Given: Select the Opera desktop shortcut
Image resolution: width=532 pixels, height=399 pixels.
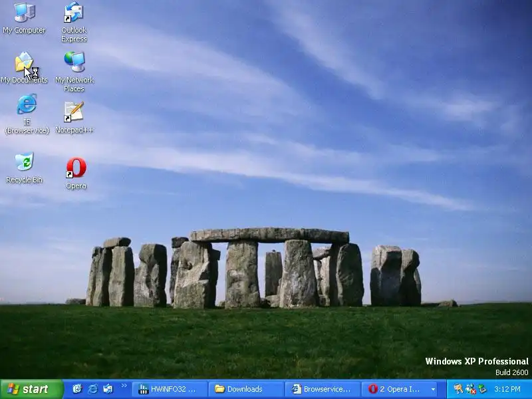Looking at the screenshot, I should click(76, 173).
